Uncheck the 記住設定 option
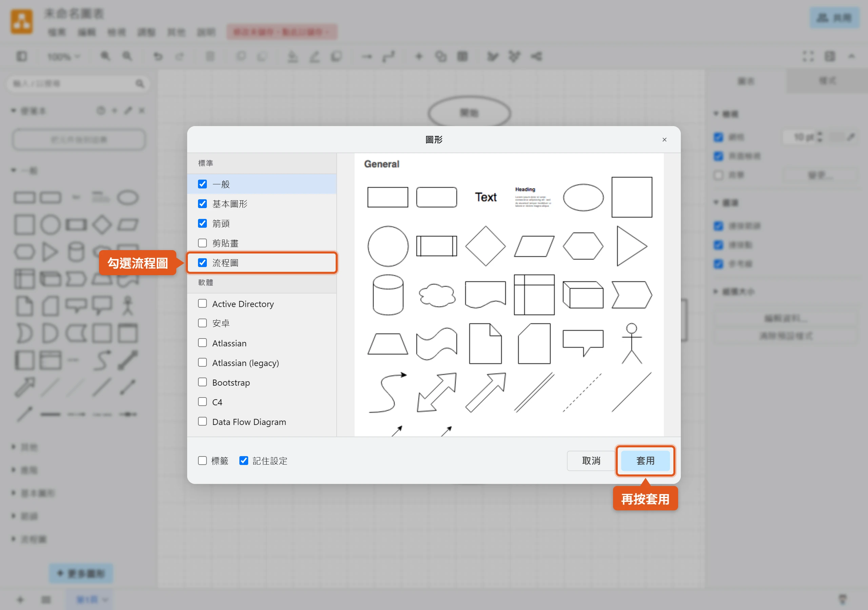The height and width of the screenshot is (610, 868). click(x=243, y=461)
